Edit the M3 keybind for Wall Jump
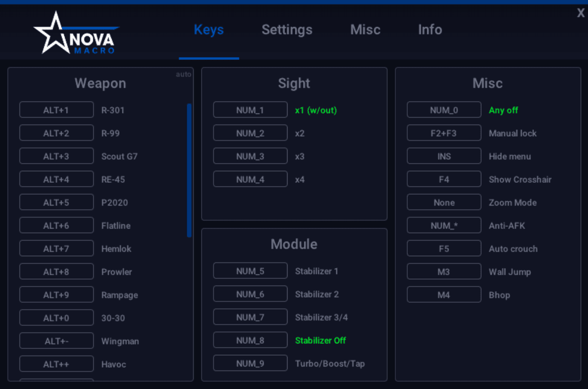Image resolution: width=588 pixels, height=389 pixels. pos(444,272)
